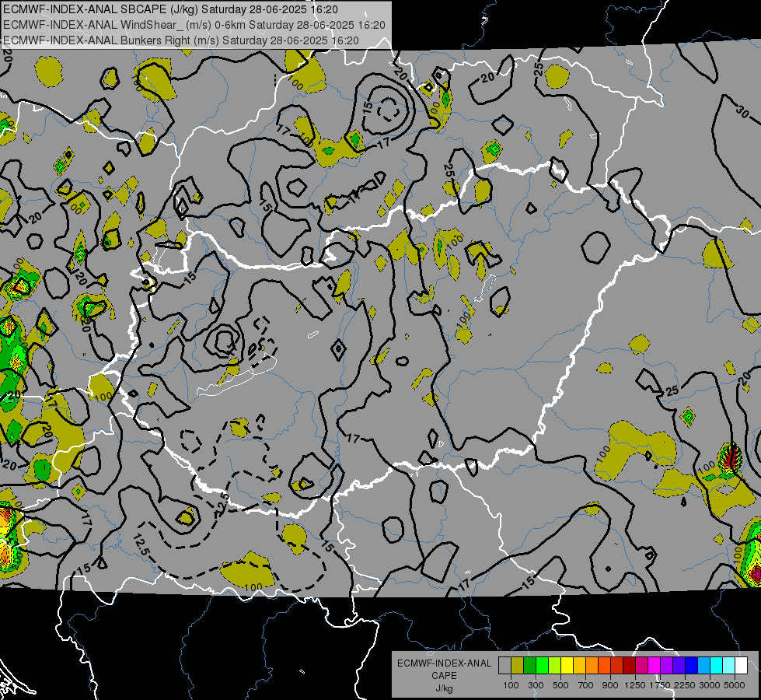Image resolution: width=761 pixels, height=700 pixels.
Task: Click the gold swatch before the 700 tick
Action: point(579,665)
